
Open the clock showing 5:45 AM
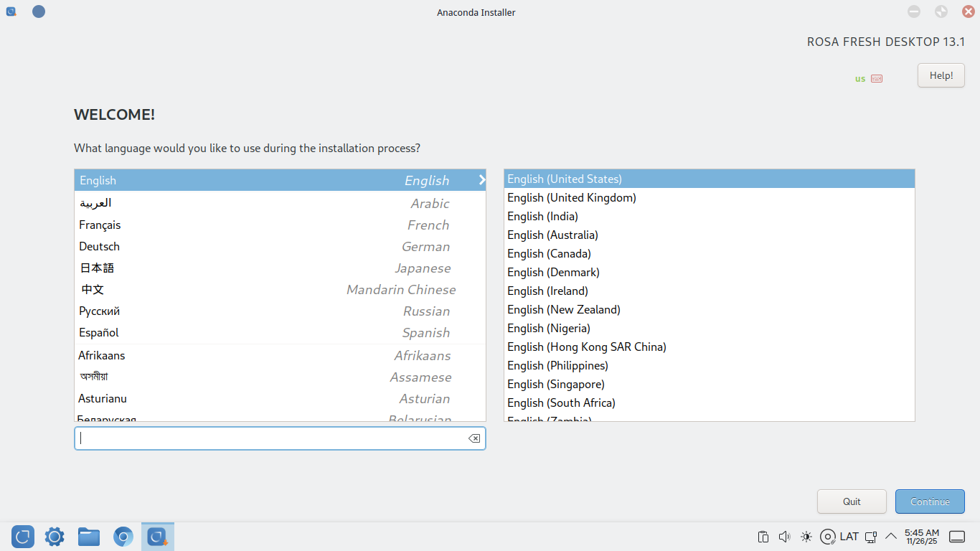[x=921, y=537]
